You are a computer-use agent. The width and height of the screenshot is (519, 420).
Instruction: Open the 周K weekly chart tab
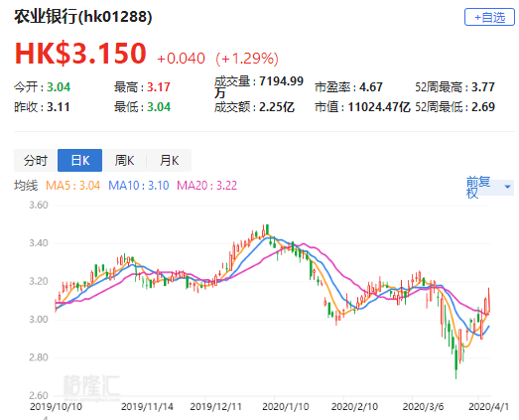pyautogui.click(x=124, y=161)
